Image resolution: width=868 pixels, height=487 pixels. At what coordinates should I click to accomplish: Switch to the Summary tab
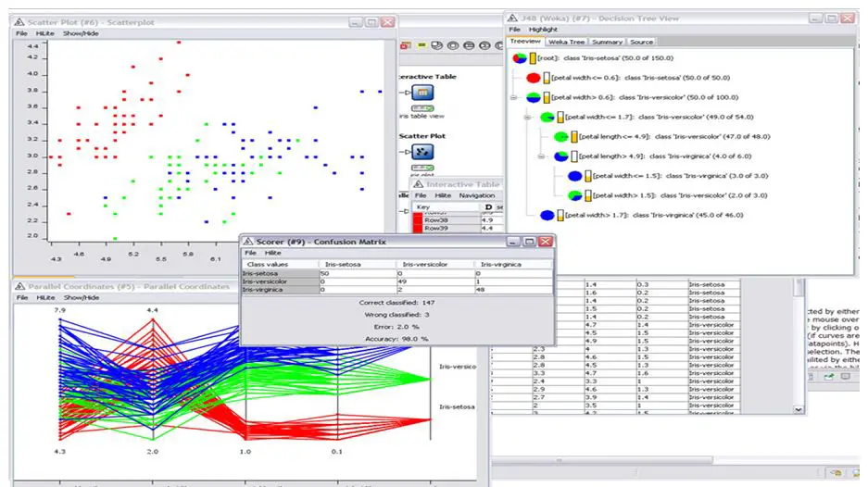[x=607, y=42]
